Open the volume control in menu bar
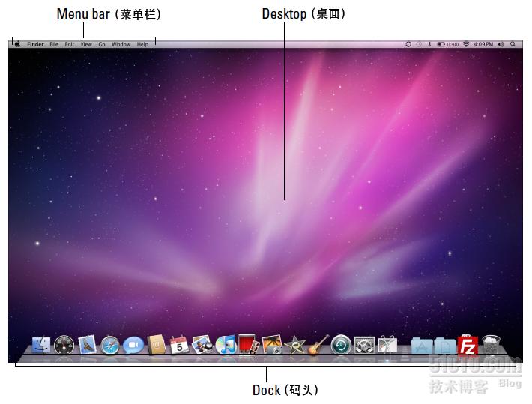The width and height of the screenshot is (532, 404). [501, 44]
